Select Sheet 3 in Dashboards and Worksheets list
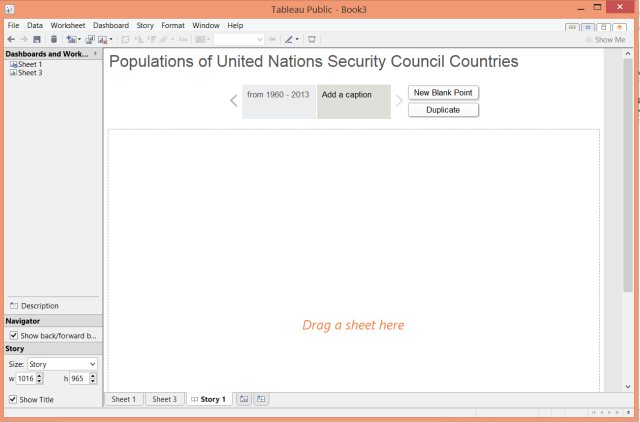 pyautogui.click(x=26, y=73)
